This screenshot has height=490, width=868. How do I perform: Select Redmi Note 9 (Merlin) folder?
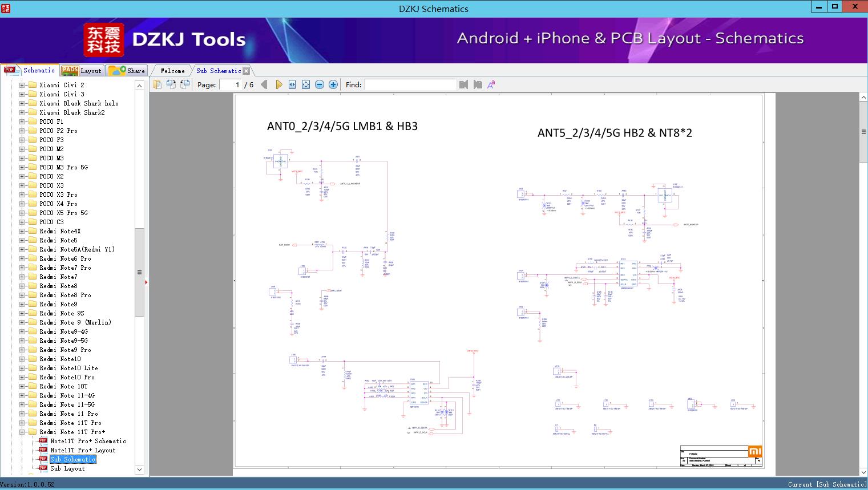75,322
